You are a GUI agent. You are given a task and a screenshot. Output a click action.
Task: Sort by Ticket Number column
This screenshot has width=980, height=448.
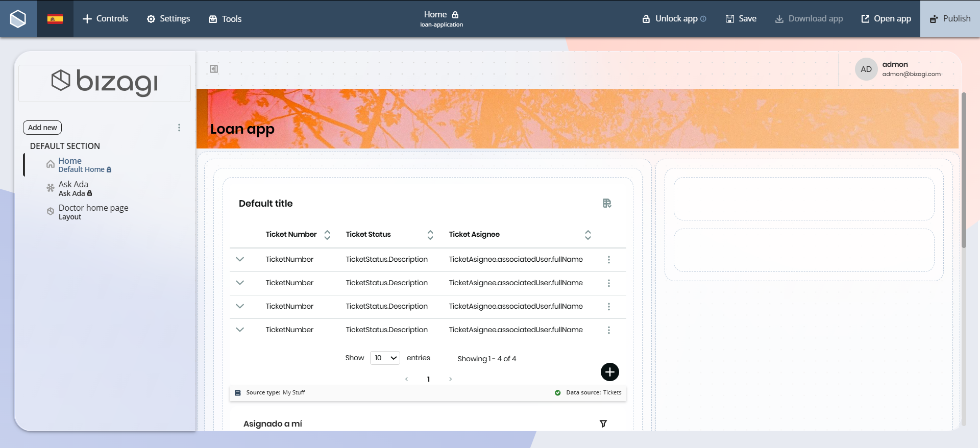pyautogui.click(x=327, y=235)
